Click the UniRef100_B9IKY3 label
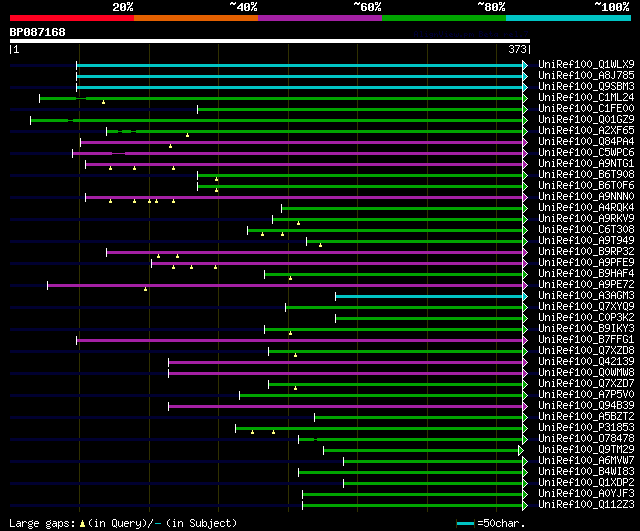 (x=586, y=329)
